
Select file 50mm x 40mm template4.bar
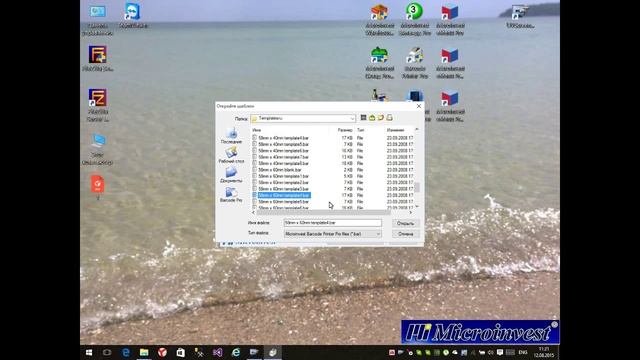click(x=283, y=138)
